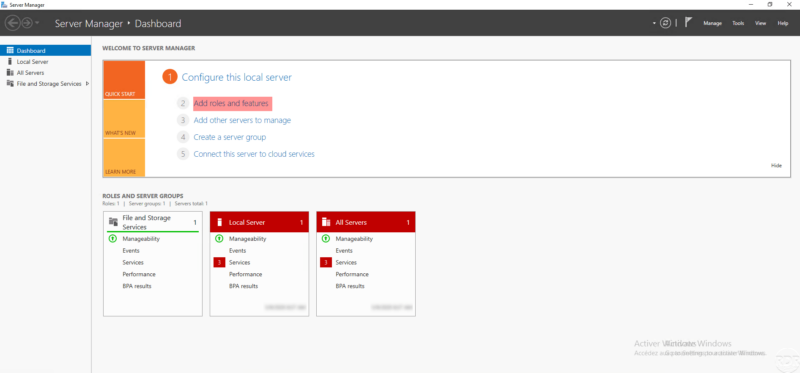
Task: Click the All Servers tile icon
Action: pos(326,222)
